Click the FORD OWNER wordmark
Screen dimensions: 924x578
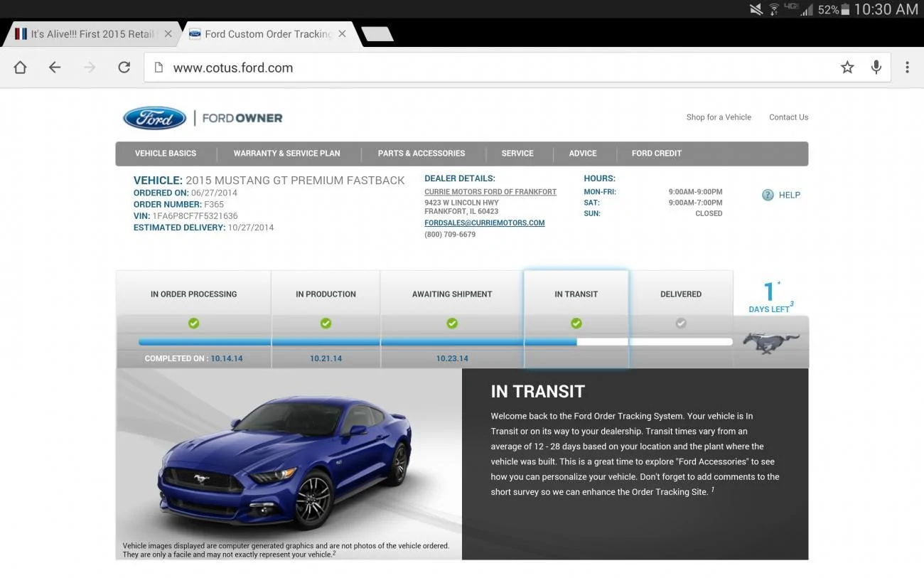click(242, 118)
